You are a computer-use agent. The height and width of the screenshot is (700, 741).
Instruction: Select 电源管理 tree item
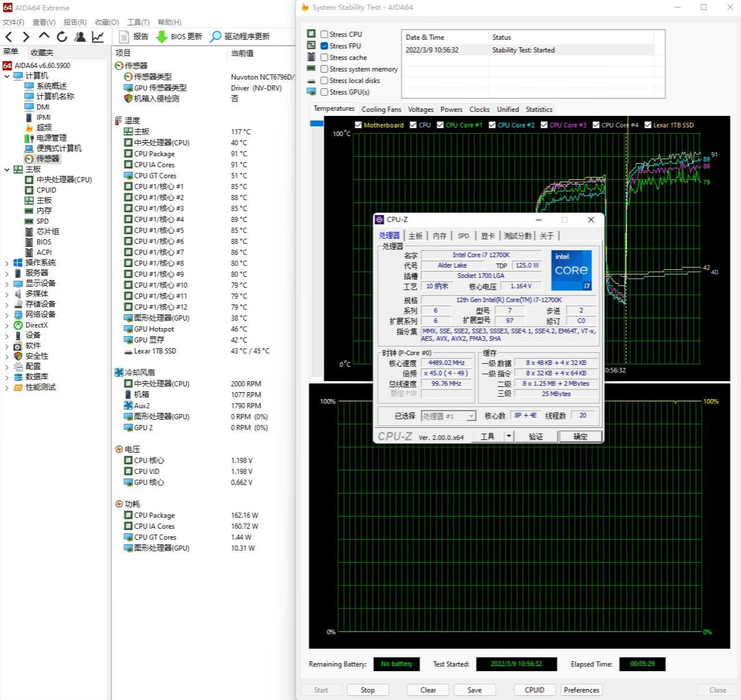(51, 138)
